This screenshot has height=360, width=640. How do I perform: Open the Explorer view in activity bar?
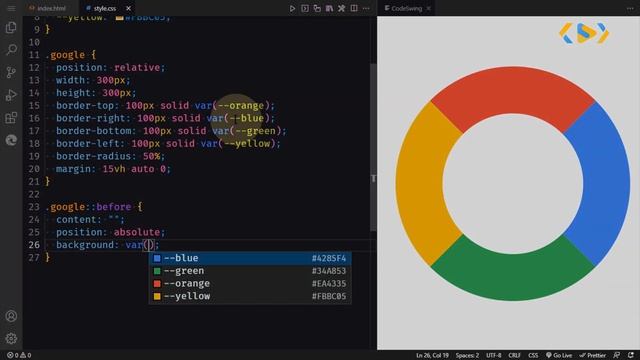[x=11, y=27]
